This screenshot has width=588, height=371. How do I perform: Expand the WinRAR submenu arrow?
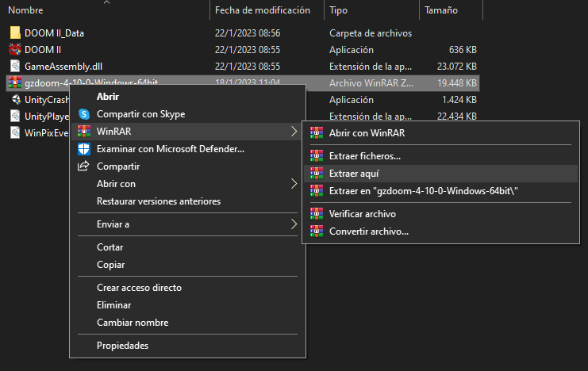pyautogui.click(x=294, y=132)
